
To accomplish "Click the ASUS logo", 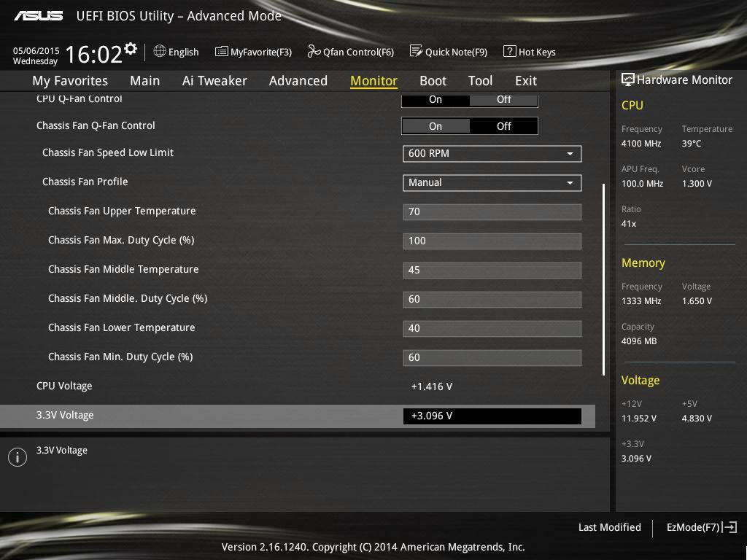I will [x=38, y=16].
